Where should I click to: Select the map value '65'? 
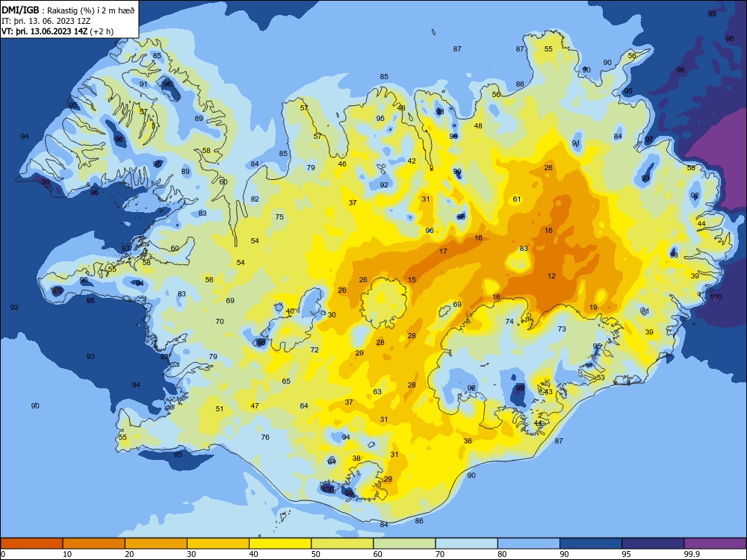(286, 381)
